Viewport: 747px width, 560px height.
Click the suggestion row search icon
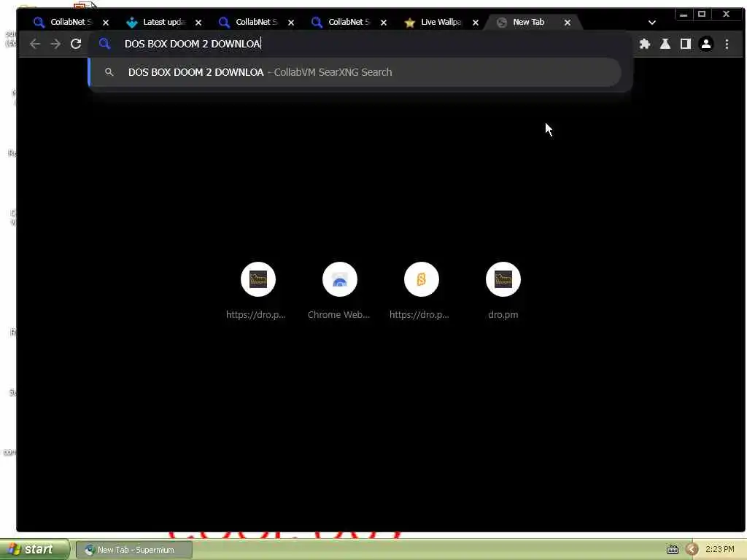point(109,72)
